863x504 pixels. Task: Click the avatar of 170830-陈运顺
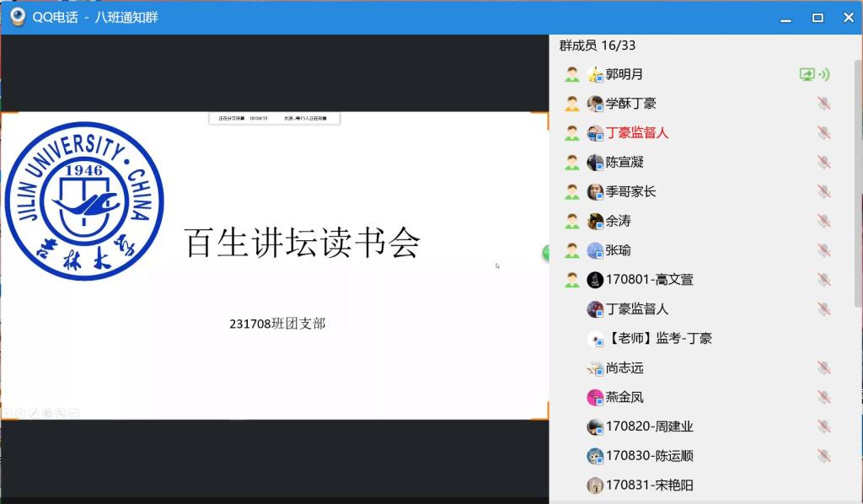(595, 456)
